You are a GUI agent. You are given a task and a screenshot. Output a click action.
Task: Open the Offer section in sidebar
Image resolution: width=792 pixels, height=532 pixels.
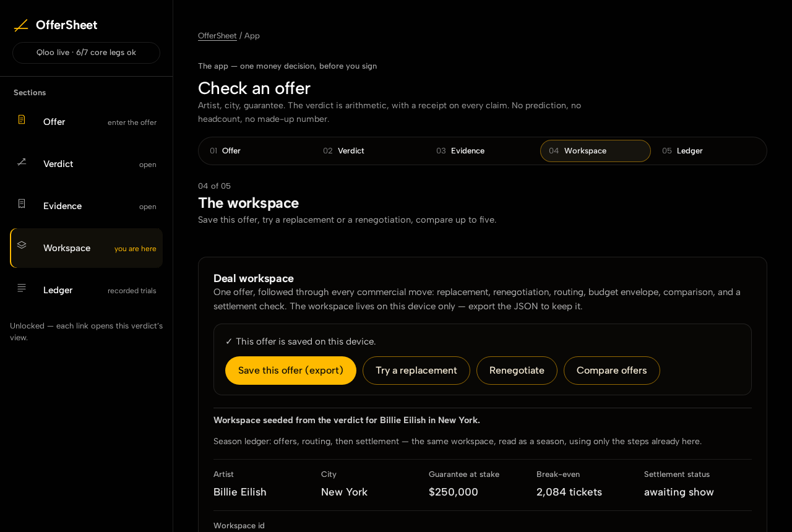[x=87, y=122]
